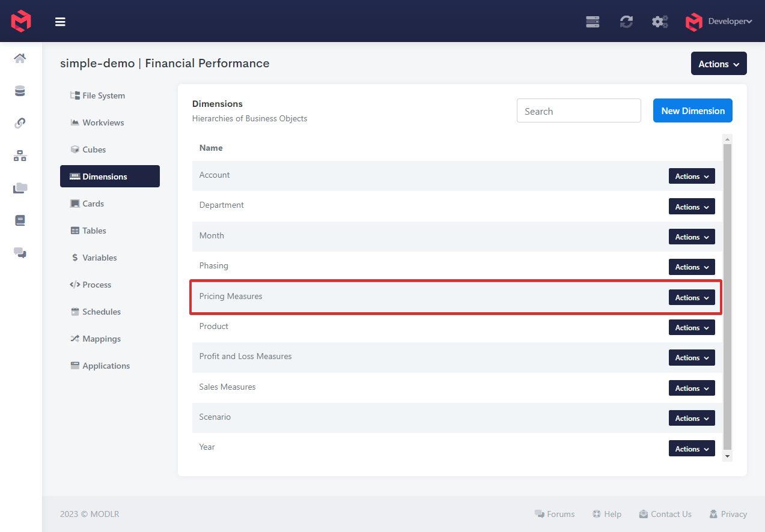
Task: Switch to the Cubes section
Action: coord(94,150)
